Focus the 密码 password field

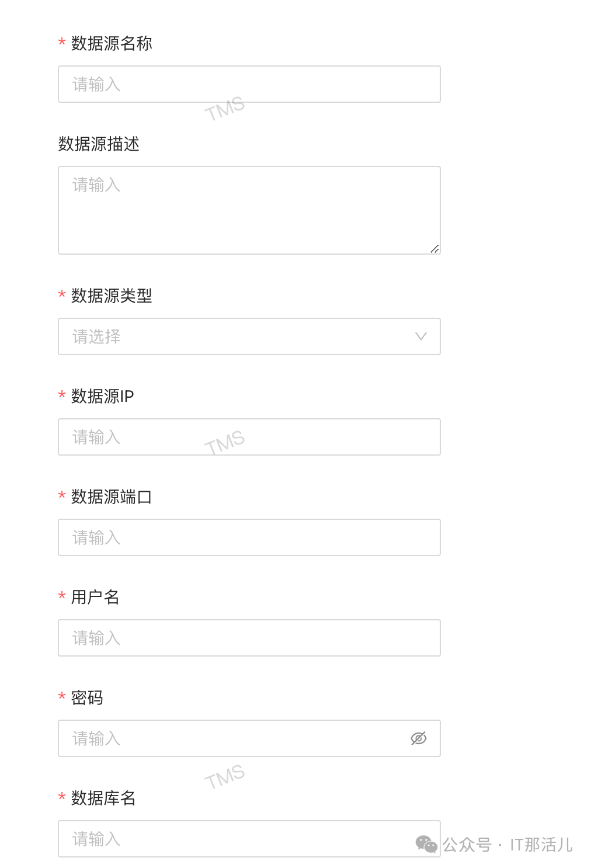point(234,738)
